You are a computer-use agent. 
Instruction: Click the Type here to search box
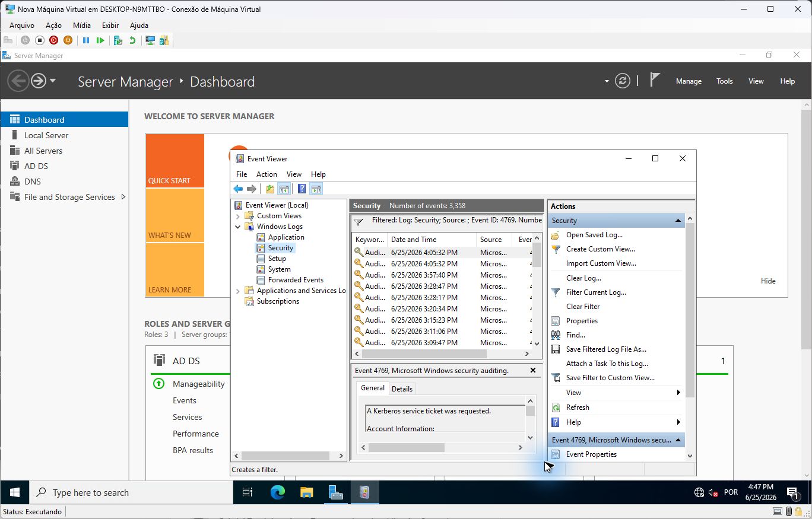coord(131,492)
